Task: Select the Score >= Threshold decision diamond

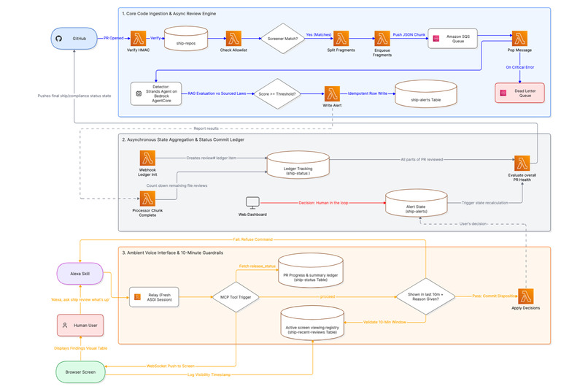Action: click(277, 93)
